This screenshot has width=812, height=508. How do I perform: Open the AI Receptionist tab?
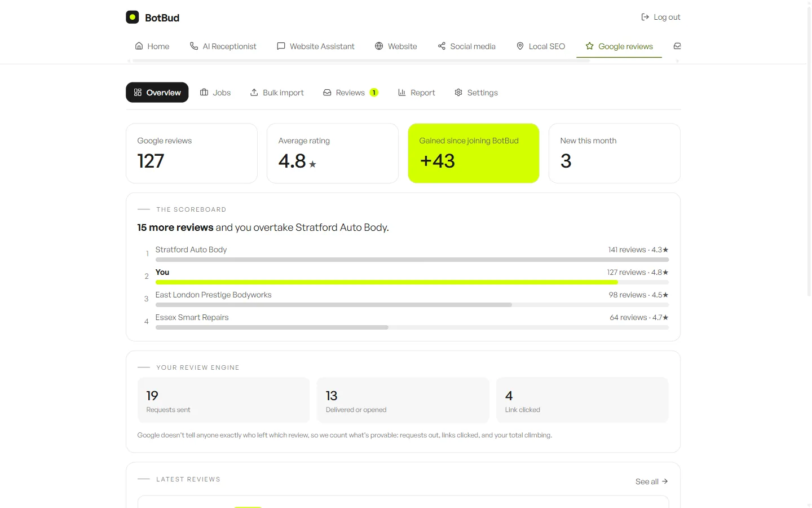coord(223,46)
